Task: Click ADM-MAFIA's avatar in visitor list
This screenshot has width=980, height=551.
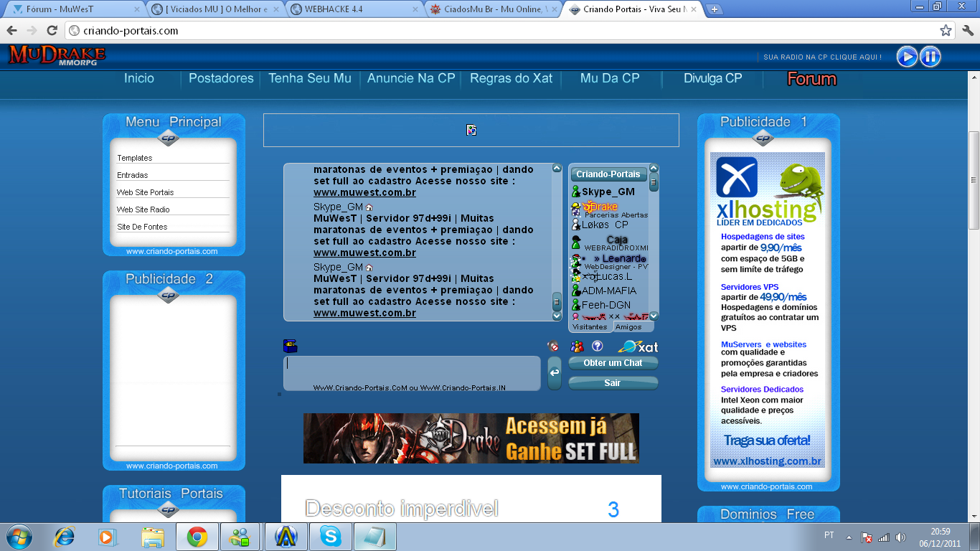Action: point(575,291)
